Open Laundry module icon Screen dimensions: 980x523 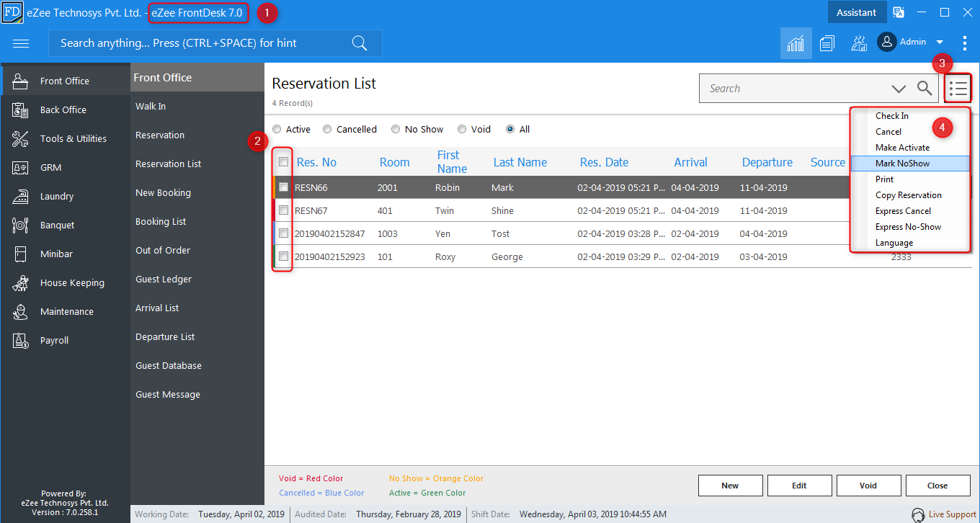[x=20, y=196]
